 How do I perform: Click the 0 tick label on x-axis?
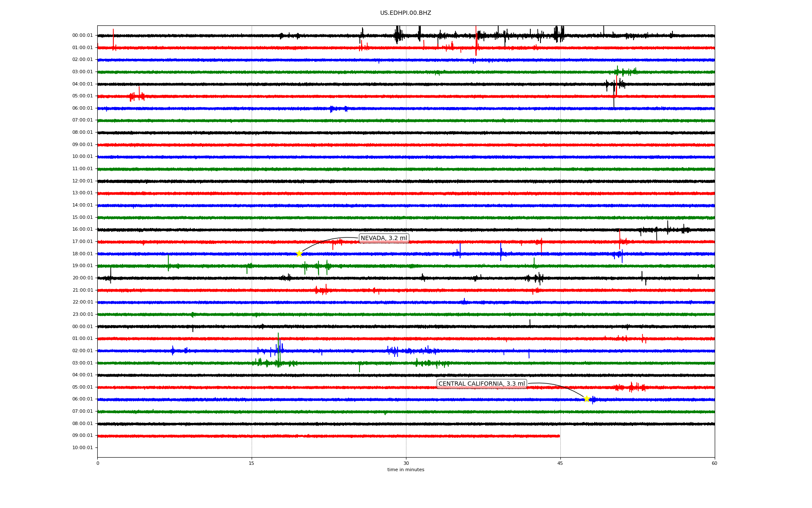coord(98,463)
